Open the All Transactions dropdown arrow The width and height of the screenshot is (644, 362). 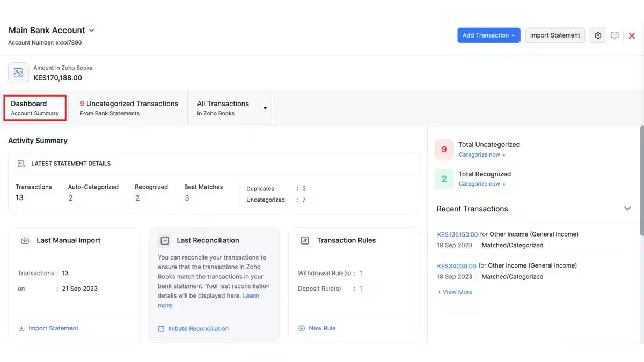point(265,108)
